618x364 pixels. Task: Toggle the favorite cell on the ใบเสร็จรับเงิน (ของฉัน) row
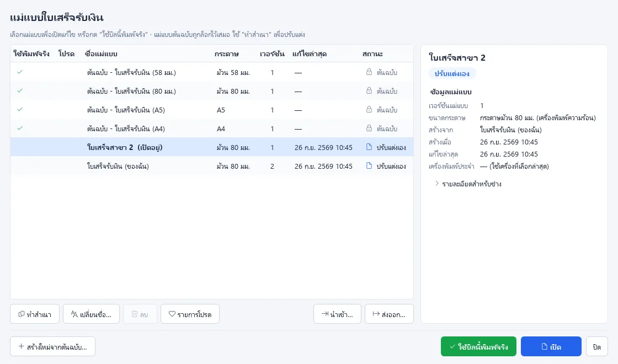pyautogui.click(x=66, y=166)
